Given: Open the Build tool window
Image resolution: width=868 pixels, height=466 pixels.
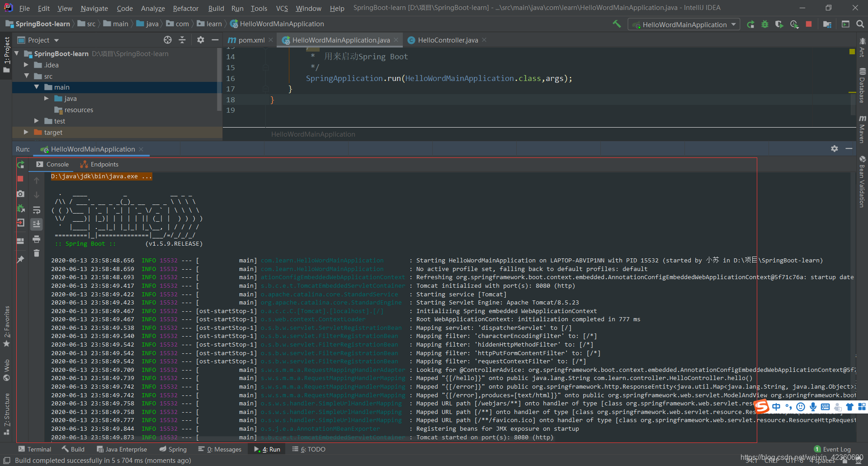Looking at the screenshot, I should 73,449.
